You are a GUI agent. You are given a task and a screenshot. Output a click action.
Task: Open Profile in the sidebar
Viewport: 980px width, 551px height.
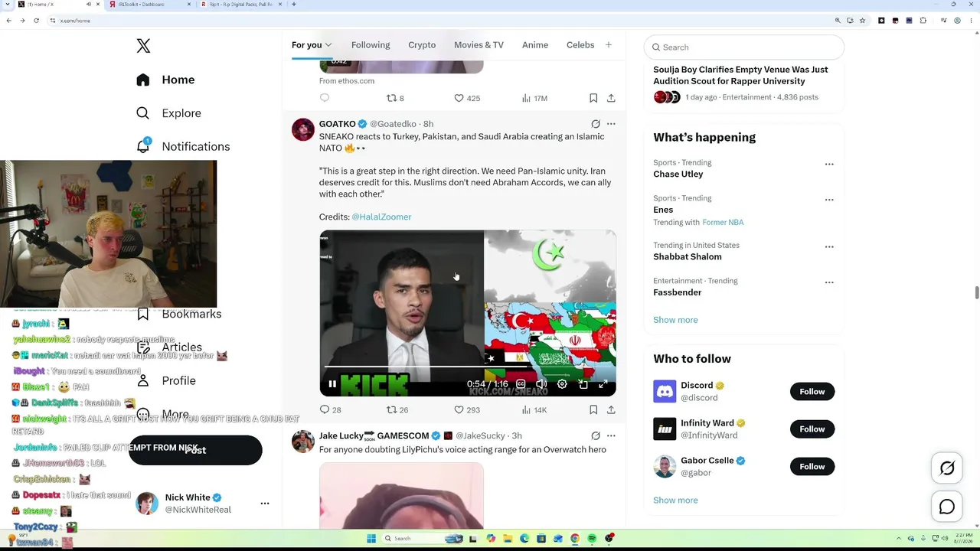[165, 381]
